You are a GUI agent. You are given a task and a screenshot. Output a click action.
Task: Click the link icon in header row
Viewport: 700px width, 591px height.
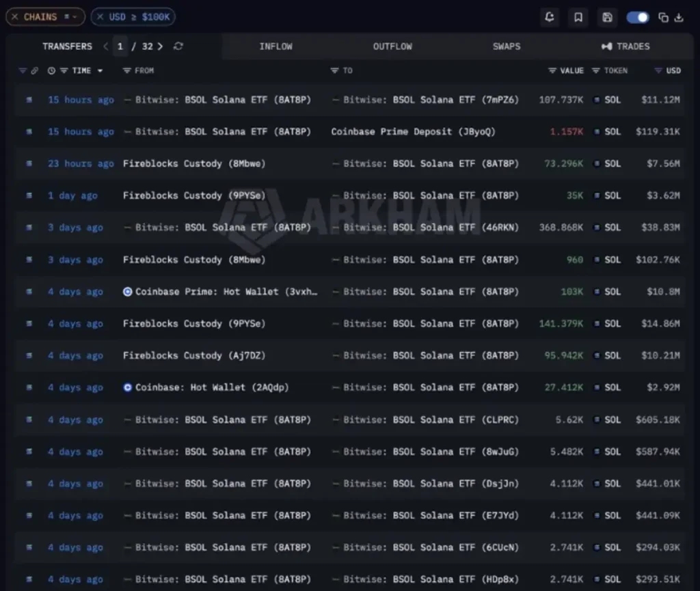click(x=34, y=70)
